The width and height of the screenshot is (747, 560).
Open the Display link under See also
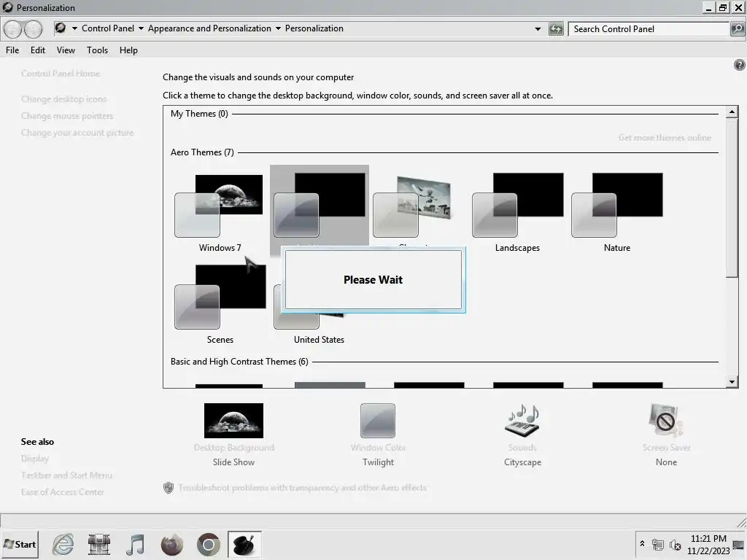tap(35, 459)
